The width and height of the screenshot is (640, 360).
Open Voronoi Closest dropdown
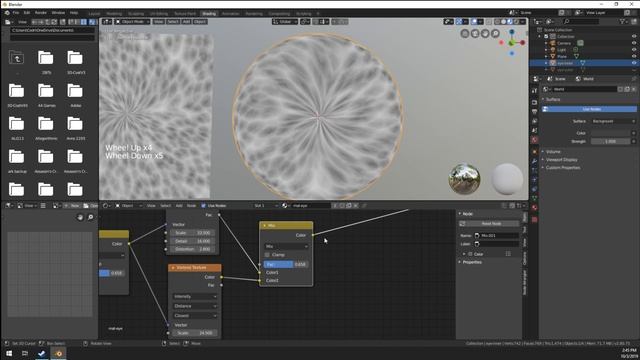195,316
